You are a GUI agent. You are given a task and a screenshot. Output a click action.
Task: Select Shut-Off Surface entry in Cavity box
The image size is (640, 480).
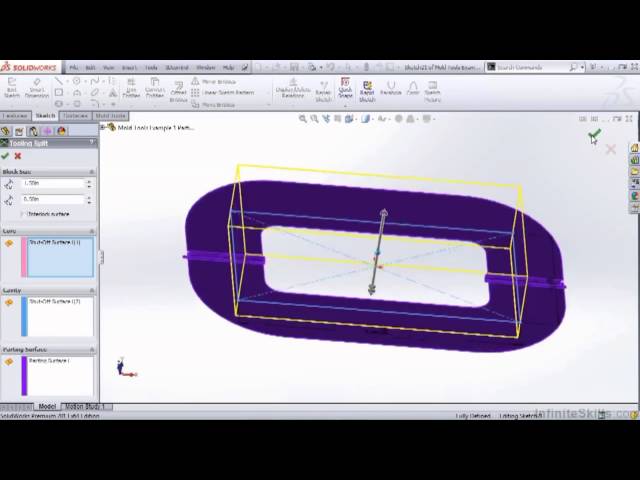[55, 302]
